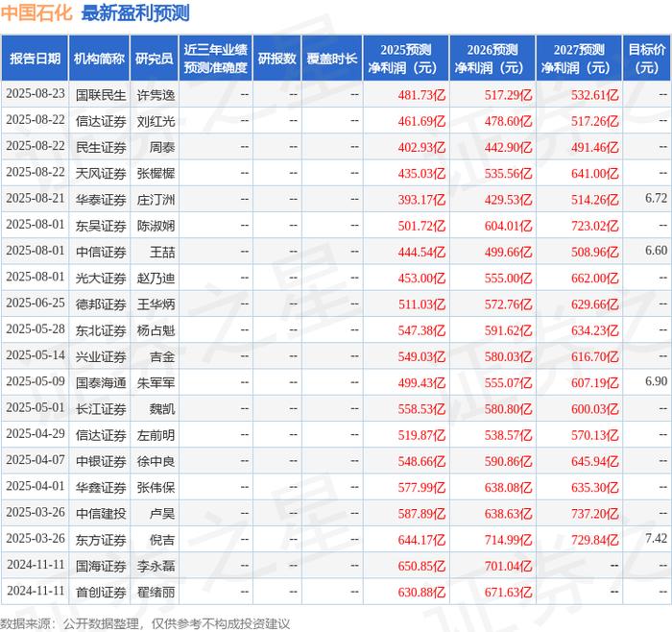This screenshot has height=632, width=672.
Task: Select the value 671.63亿
Action: [508, 592]
